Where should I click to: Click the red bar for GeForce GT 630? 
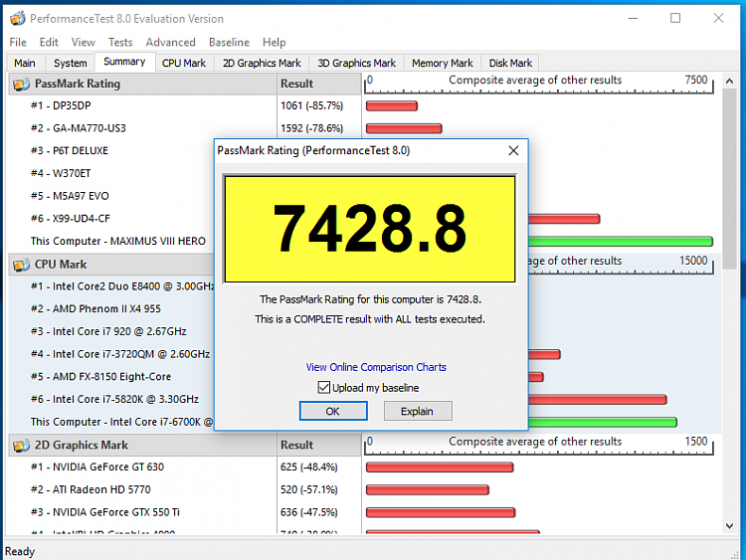[440, 467]
